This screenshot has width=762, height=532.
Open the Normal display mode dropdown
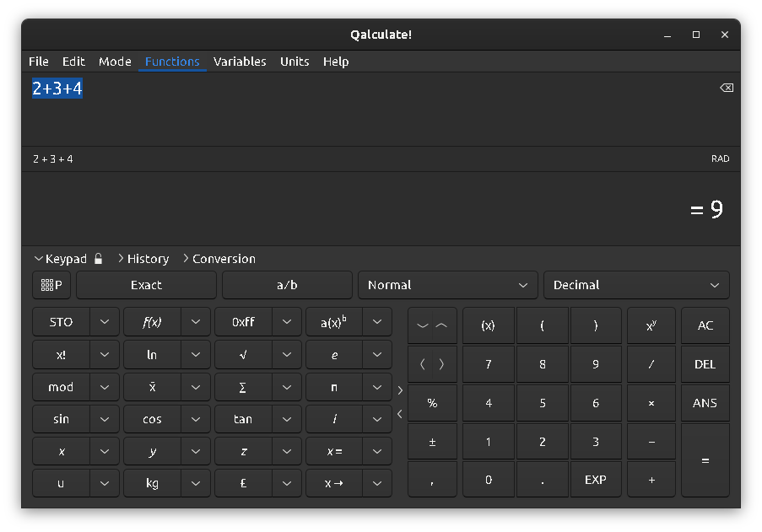[x=447, y=285]
